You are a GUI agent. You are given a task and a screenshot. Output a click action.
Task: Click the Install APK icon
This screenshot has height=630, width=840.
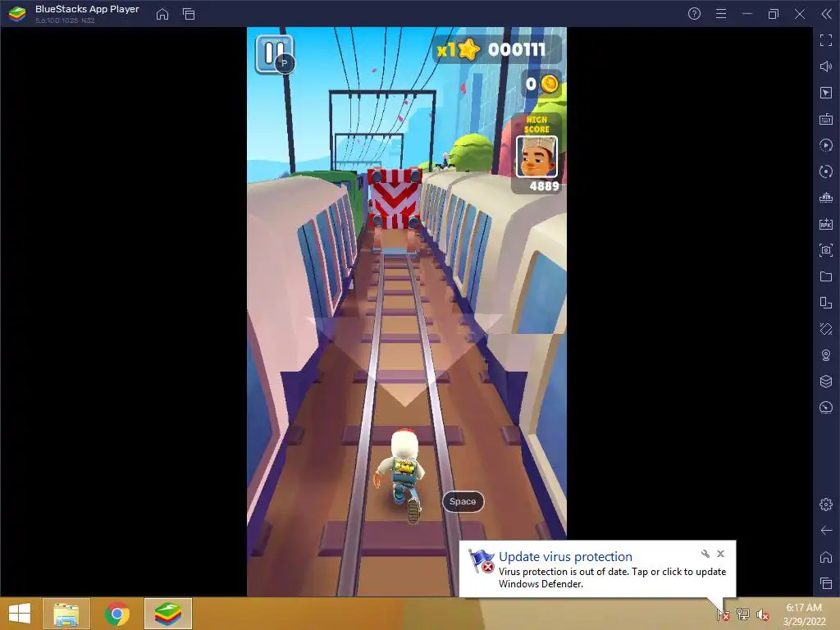[825, 224]
